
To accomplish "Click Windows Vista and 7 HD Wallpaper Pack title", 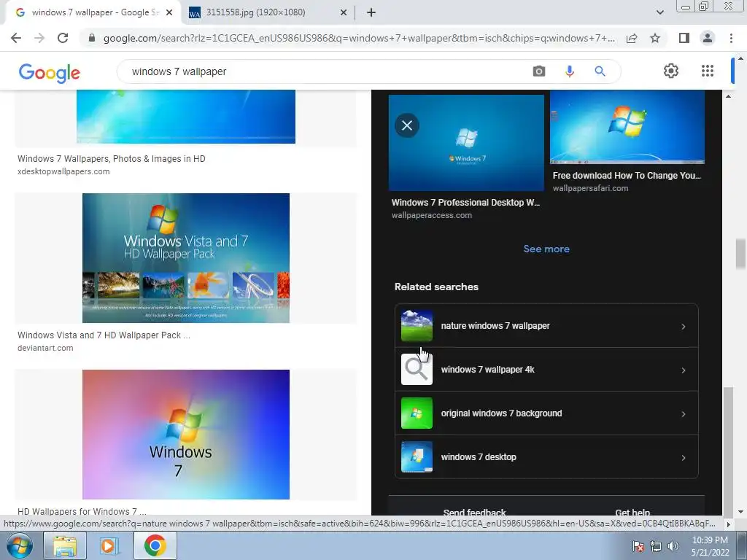I will point(104,335).
